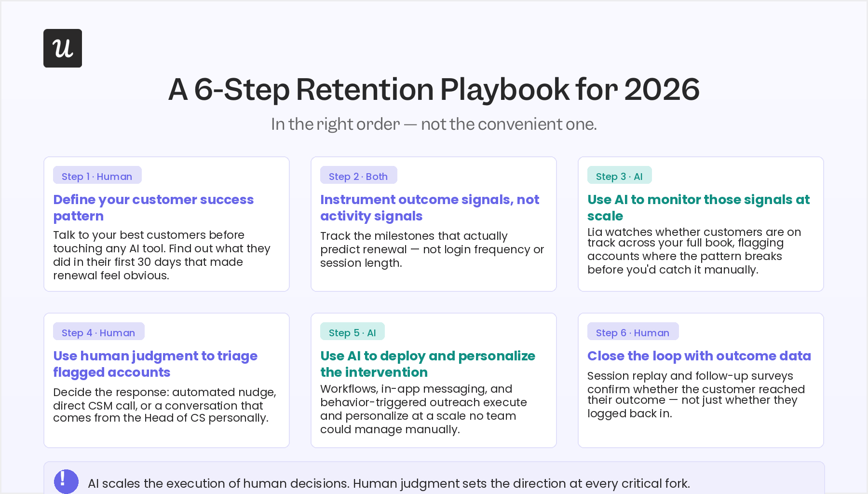Click paragraph starting 'Session replay and follow-up surveys'
Image resolution: width=868 pixels, height=494 pixels.
click(x=696, y=395)
